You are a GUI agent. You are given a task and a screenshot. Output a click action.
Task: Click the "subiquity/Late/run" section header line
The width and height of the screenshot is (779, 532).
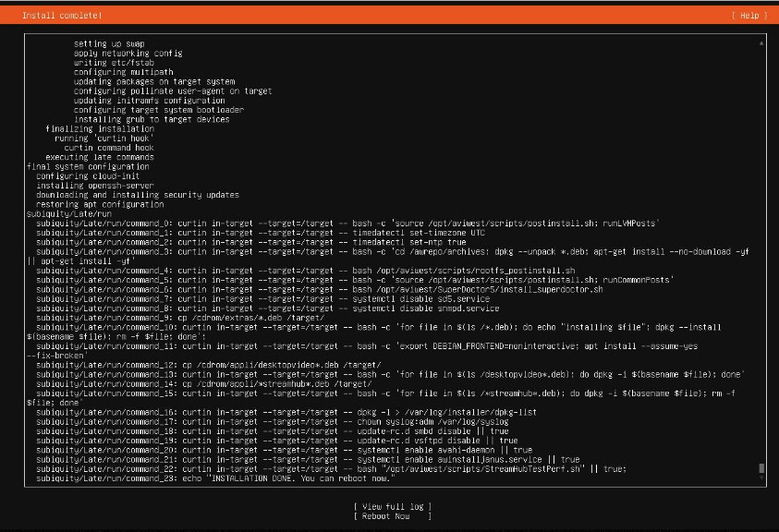[69, 213]
